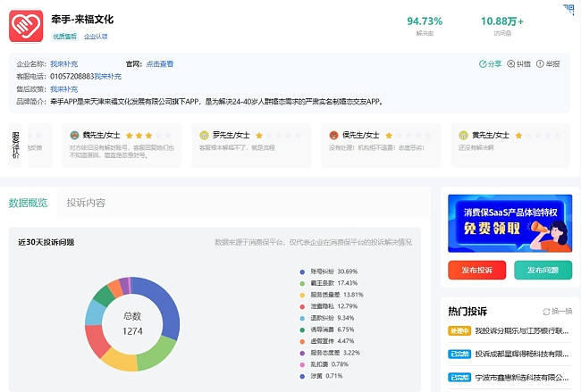Click 侯先生/女士 reviewer avatar
The width and height of the screenshot is (581, 392).
click(333, 135)
